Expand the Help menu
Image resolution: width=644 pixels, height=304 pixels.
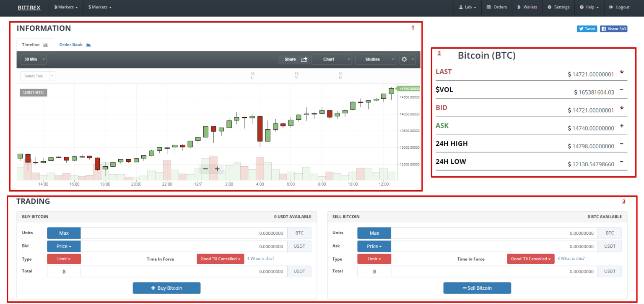coord(589,7)
